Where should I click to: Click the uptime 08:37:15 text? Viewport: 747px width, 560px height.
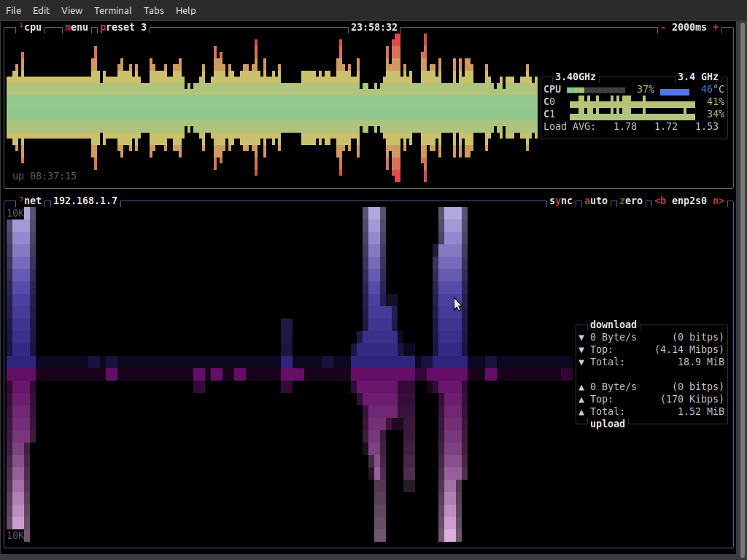pyautogui.click(x=44, y=176)
